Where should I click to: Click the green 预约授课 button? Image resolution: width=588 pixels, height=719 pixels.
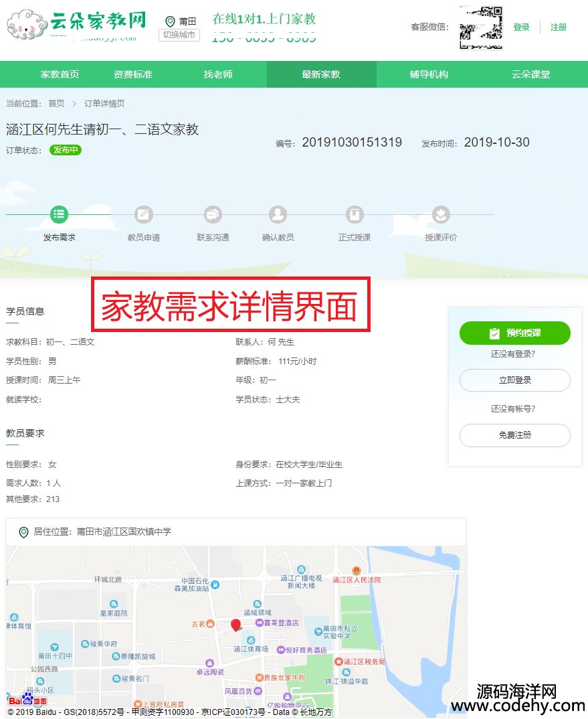[x=515, y=333]
